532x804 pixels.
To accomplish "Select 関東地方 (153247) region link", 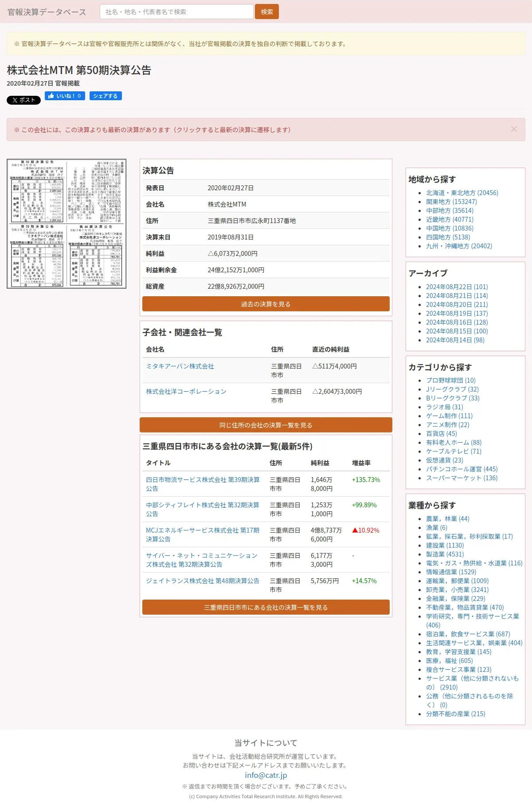I will pos(451,202).
